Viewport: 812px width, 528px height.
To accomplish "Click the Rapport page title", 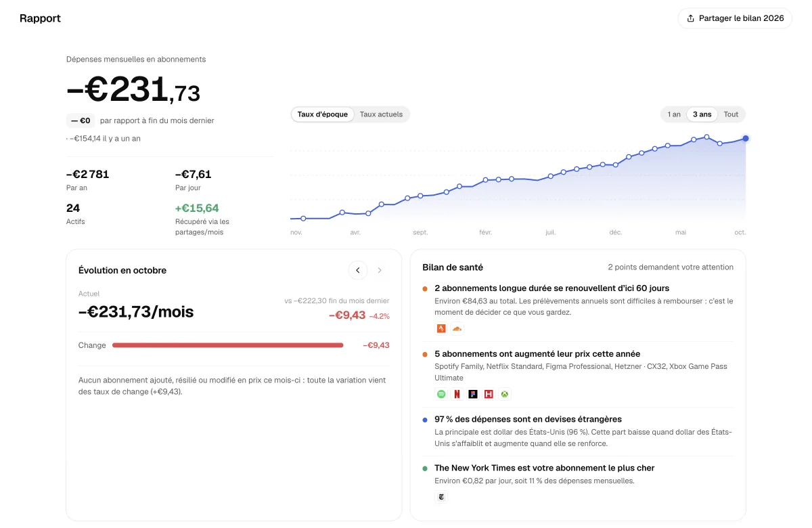I will click(40, 18).
